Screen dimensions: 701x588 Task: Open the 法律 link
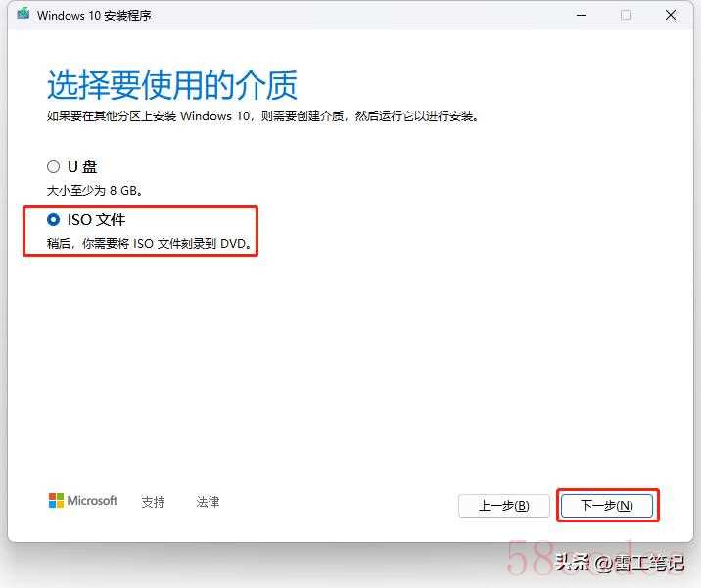208,502
